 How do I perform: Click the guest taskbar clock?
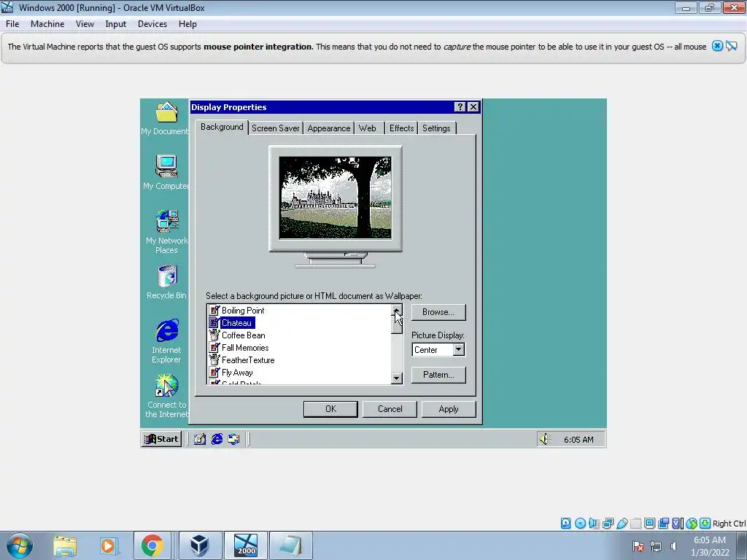pyautogui.click(x=578, y=440)
